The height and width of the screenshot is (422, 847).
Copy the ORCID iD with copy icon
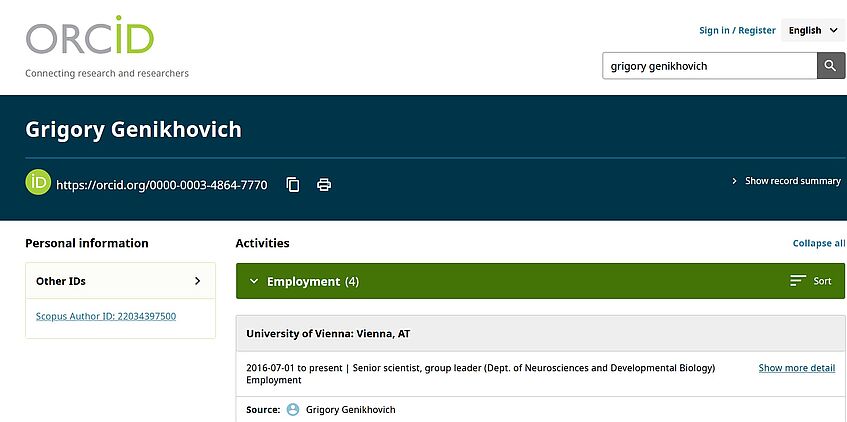click(x=293, y=184)
